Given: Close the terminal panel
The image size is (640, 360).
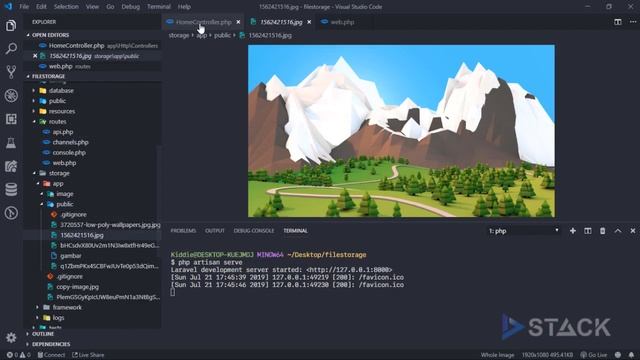Looking at the screenshot, I should [x=633, y=231].
